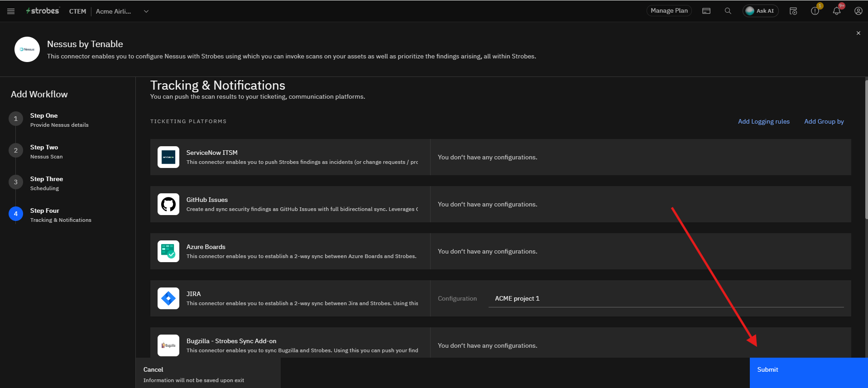Click Azure Boards' 'You don't have any configurations' text
Image resolution: width=868 pixels, height=388 pixels.
487,251
